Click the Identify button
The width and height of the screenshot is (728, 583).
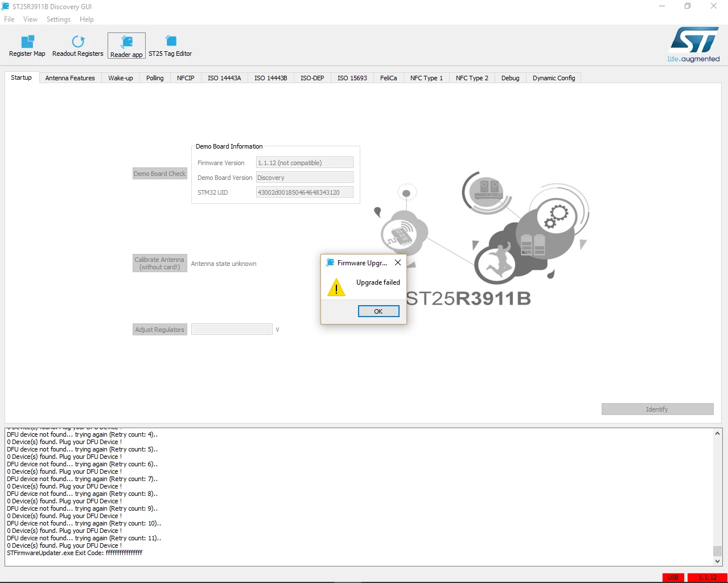[657, 409]
